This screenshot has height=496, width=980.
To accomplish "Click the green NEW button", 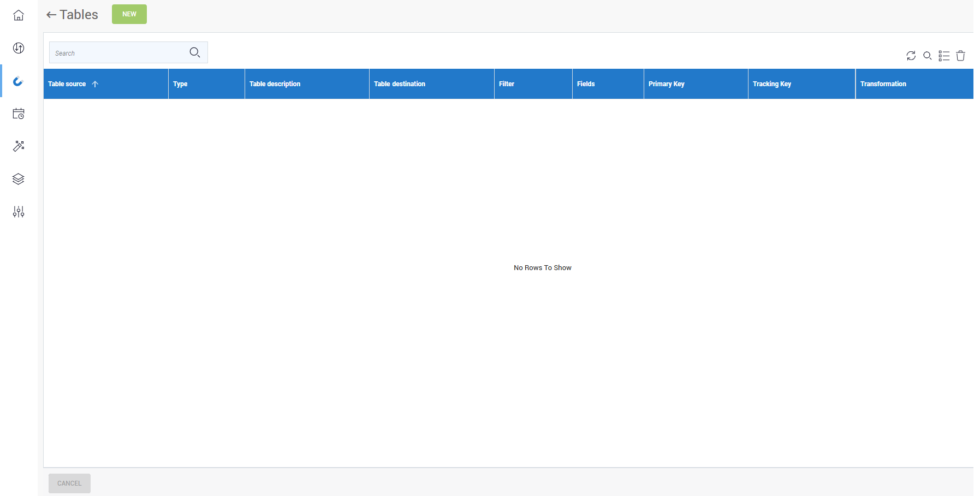I will pyautogui.click(x=129, y=14).
